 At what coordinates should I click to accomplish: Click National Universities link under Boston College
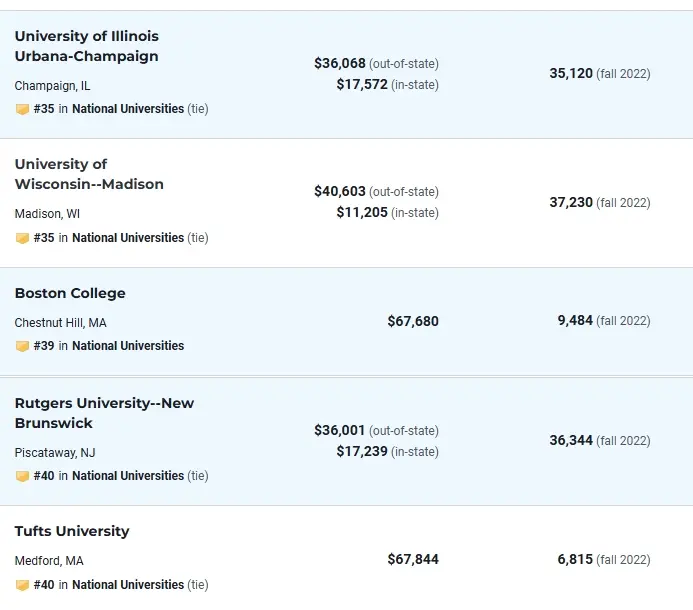128,346
